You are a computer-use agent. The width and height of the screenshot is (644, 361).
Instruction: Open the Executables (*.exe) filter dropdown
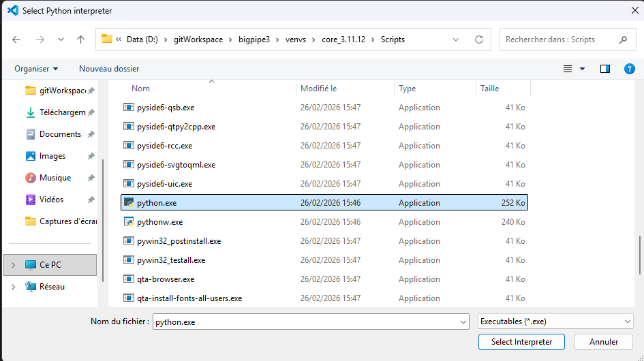click(555, 321)
